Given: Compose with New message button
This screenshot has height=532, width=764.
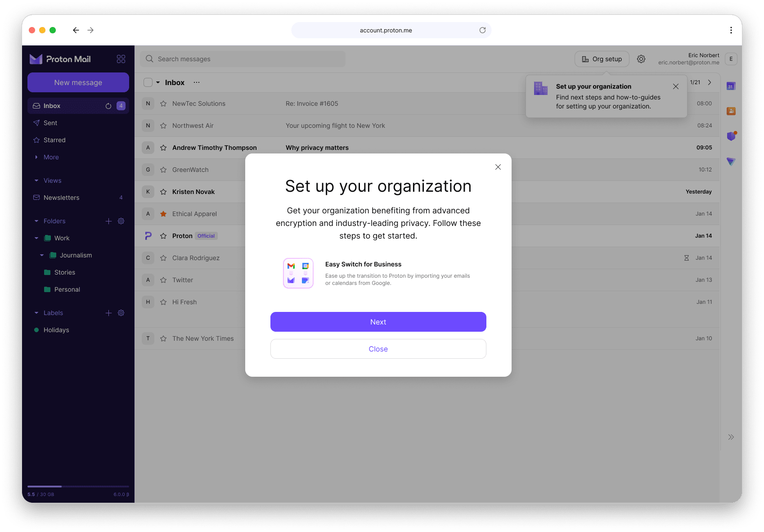Looking at the screenshot, I should [x=78, y=82].
